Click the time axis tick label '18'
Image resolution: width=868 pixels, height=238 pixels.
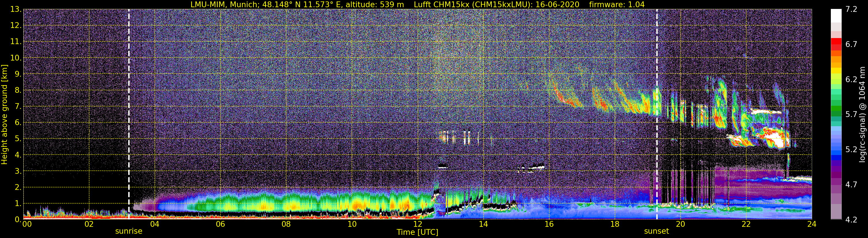coord(614,224)
